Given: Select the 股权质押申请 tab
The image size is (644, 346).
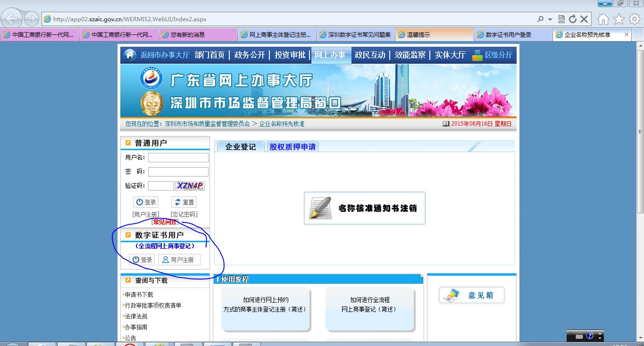Looking at the screenshot, I should 293,147.
